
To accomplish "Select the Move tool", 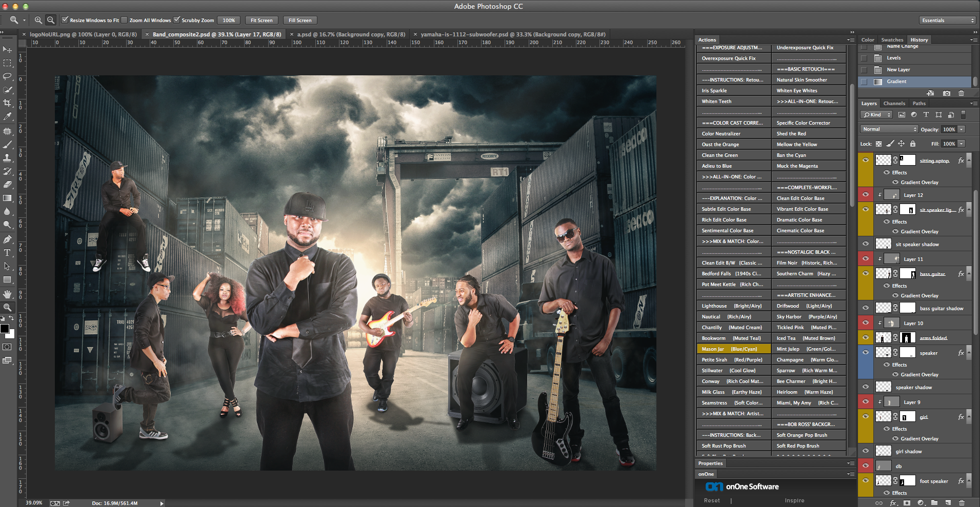I will (x=7, y=50).
